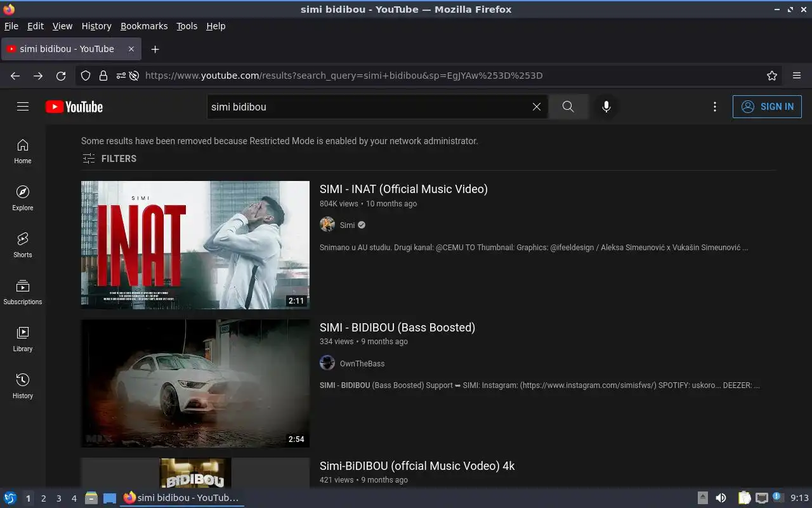Go to the Simi channel name link
Image resolution: width=812 pixels, height=508 pixels.
coord(347,225)
